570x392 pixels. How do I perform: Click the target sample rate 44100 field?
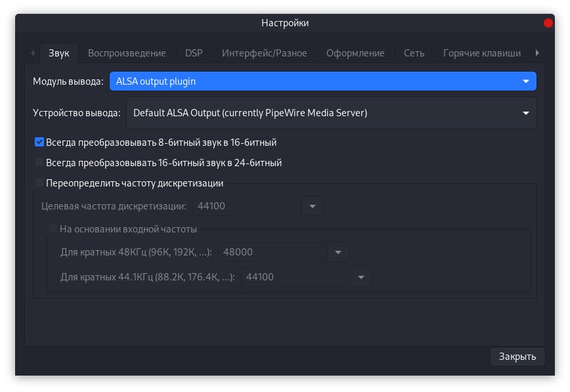coord(247,206)
